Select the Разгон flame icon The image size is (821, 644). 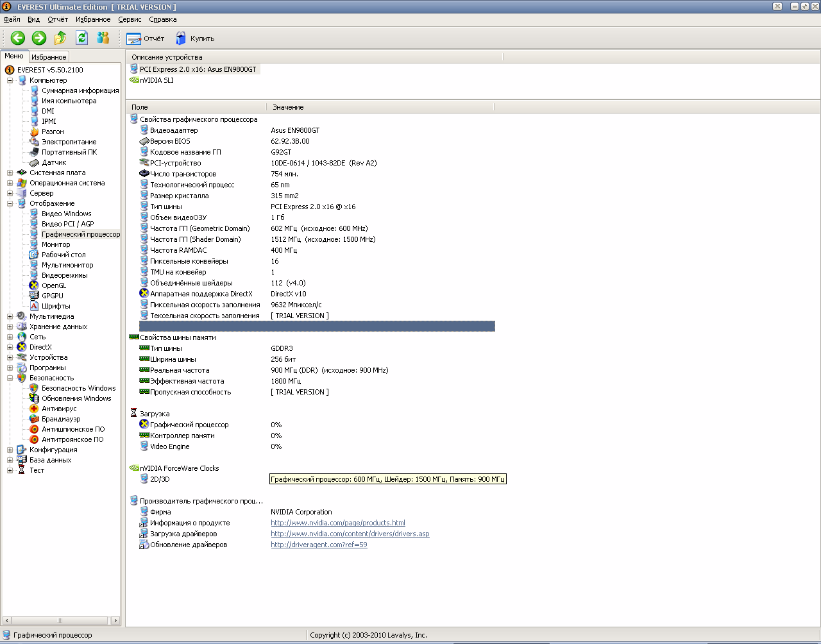pyautogui.click(x=35, y=131)
